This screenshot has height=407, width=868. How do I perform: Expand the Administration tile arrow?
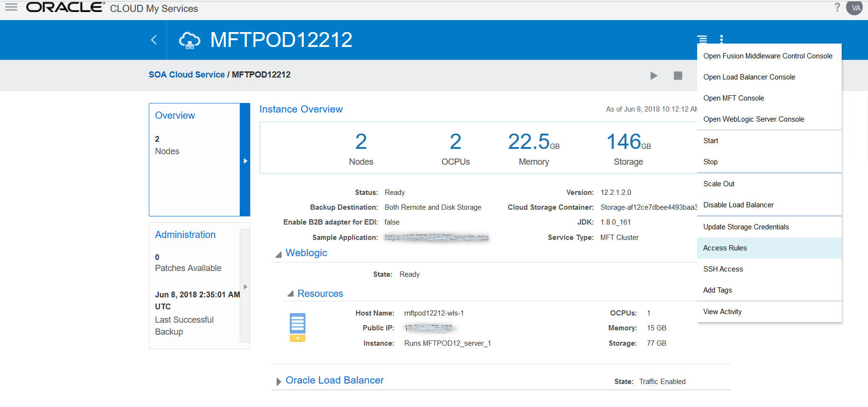point(245,287)
